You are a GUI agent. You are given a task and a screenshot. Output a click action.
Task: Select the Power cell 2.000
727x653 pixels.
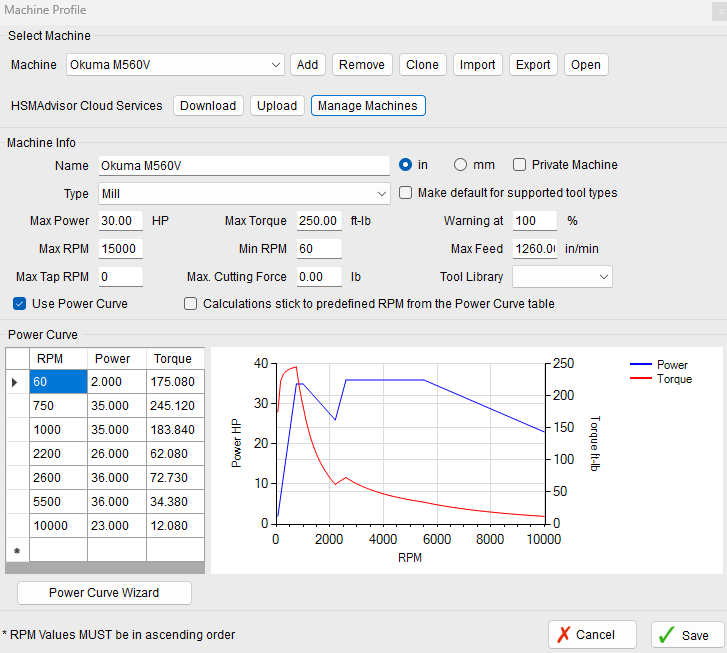click(x=117, y=382)
